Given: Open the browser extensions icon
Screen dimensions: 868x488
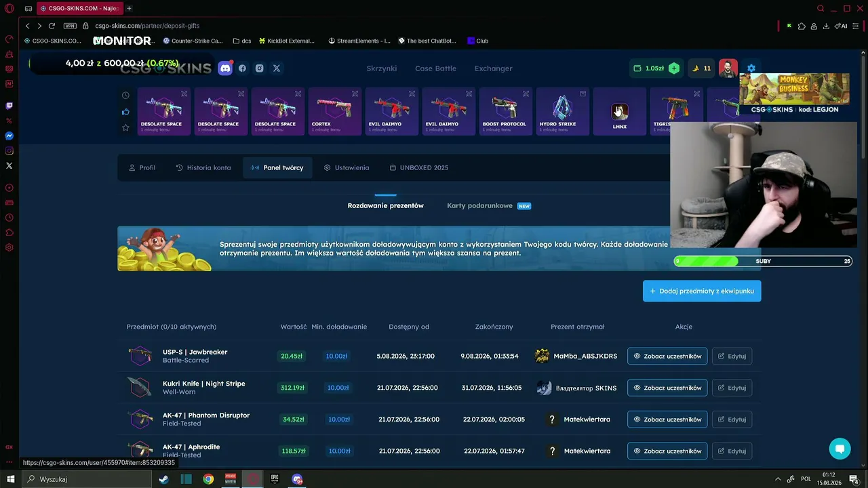Looking at the screenshot, I should pyautogui.click(x=802, y=26).
